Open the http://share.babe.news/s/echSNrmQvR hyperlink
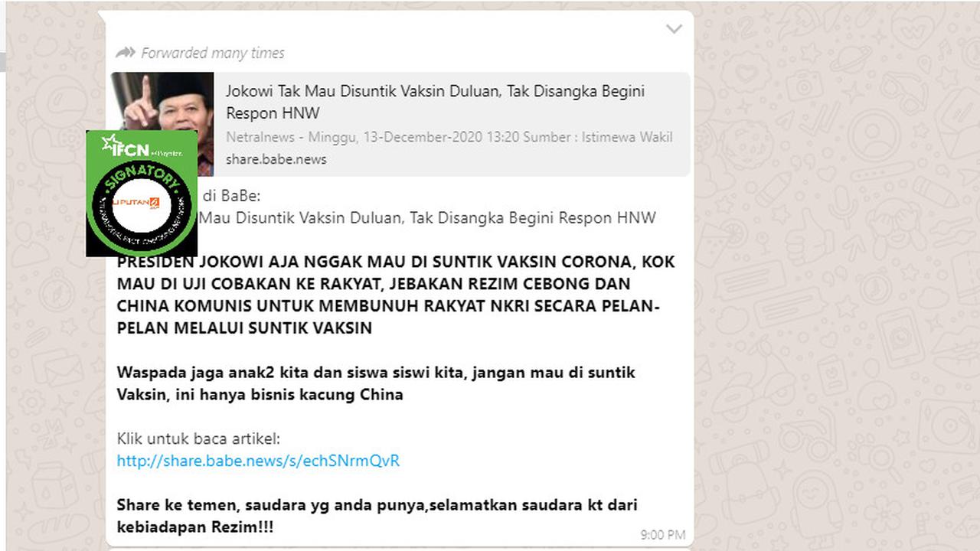This screenshot has height=551, width=980. [258, 460]
